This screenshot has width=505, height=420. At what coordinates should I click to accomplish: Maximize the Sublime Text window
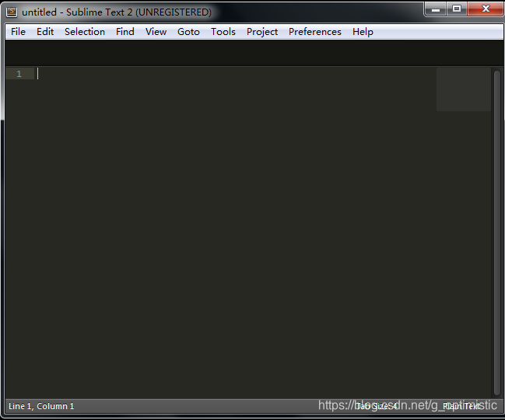tap(457, 9)
